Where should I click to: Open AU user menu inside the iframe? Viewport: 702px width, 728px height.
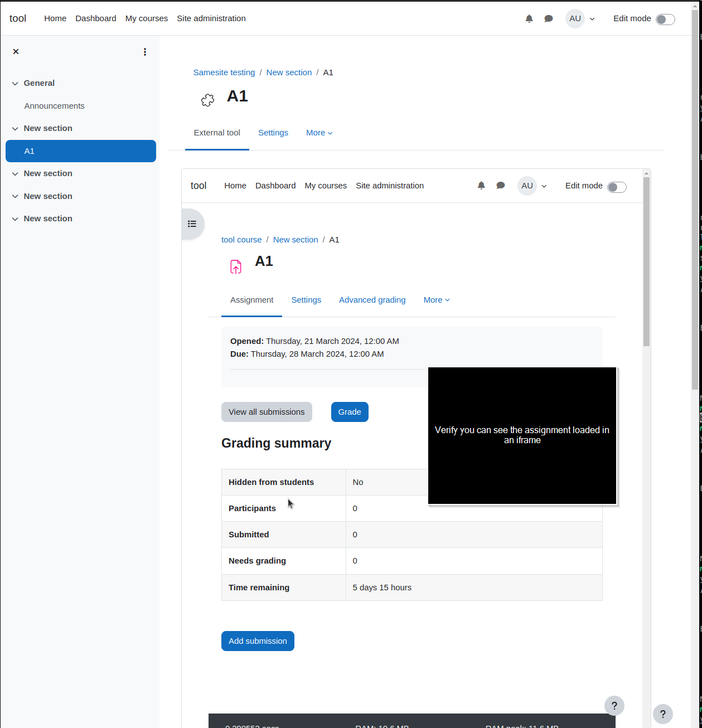[x=532, y=186]
